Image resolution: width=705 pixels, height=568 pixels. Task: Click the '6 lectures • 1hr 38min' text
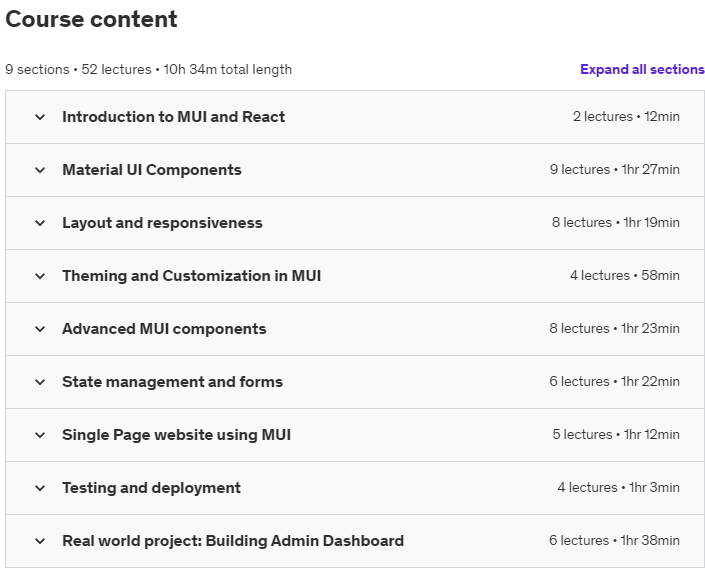pos(615,541)
